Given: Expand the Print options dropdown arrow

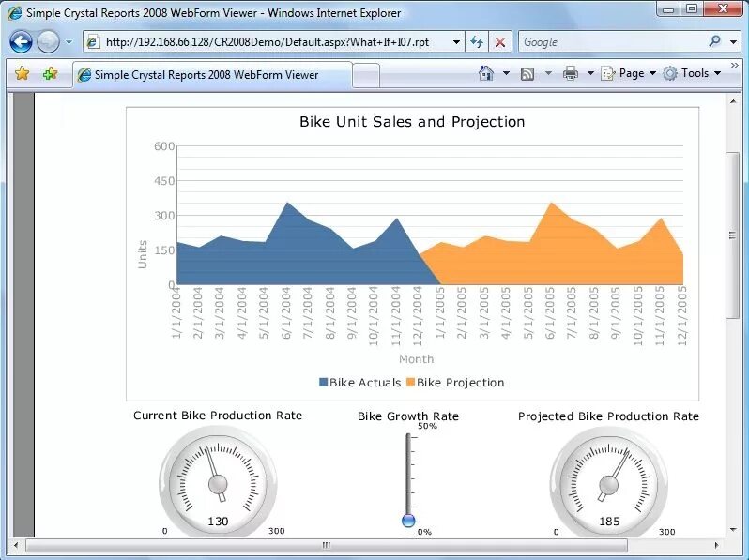Looking at the screenshot, I should click(x=590, y=73).
